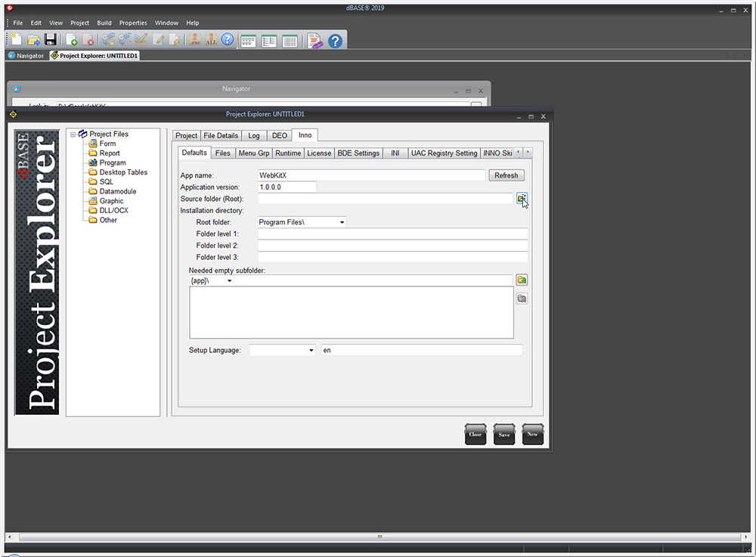Open the Root folder dropdown
756x557 pixels.
point(342,222)
